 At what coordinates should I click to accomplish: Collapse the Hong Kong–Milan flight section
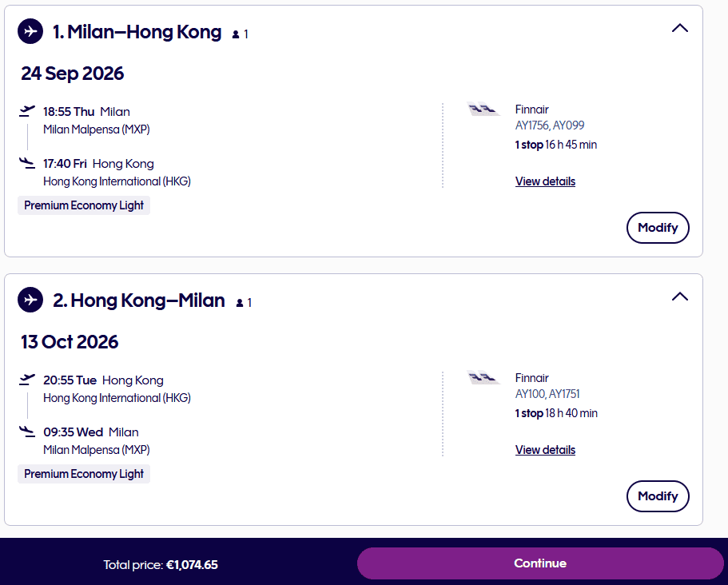(x=680, y=296)
